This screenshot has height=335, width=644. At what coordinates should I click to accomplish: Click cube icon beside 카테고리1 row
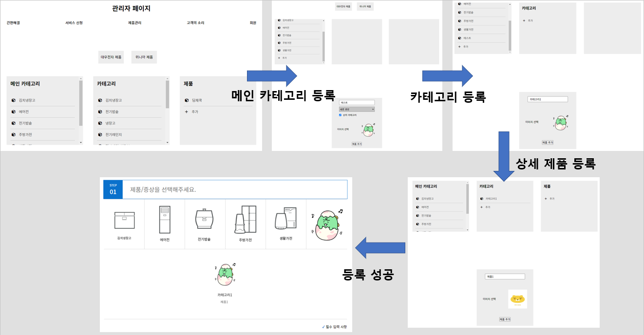pyautogui.click(x=482, y=199)
